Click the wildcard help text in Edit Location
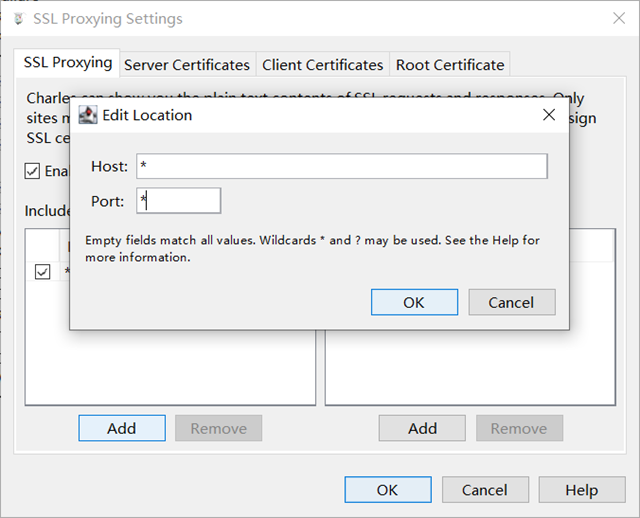640x518 pixels. click(x=312, y=249)
